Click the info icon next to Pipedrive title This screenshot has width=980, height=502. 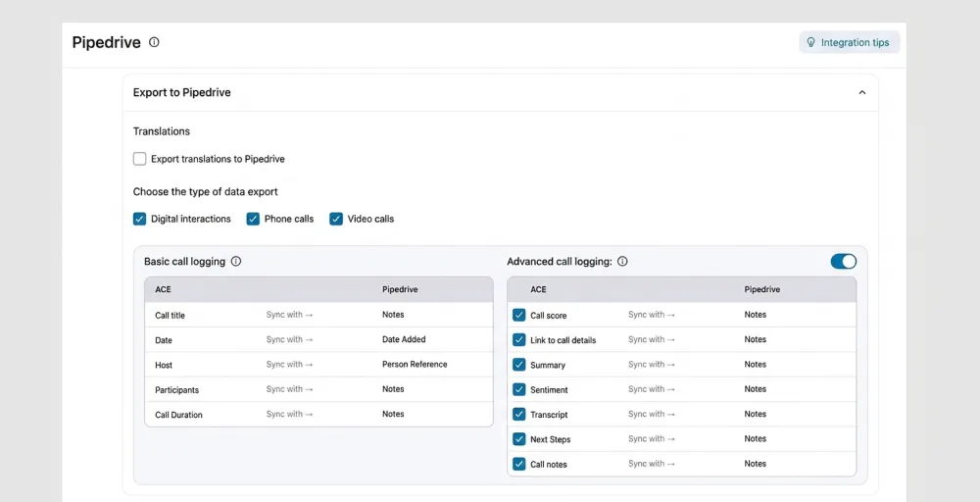[155, 42]
